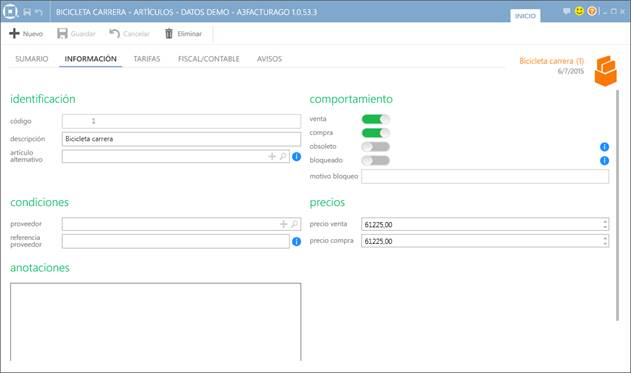Click the save icon in title bar

pyautogui.click(x=27, y=12)
